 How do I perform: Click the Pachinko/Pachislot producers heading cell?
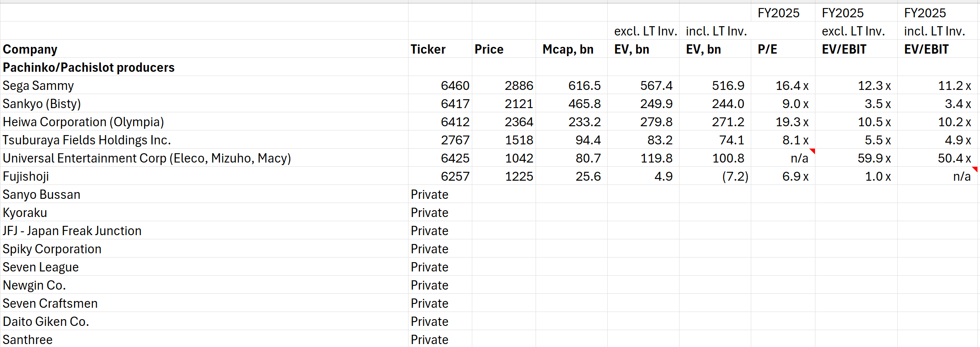click(204, 67)
